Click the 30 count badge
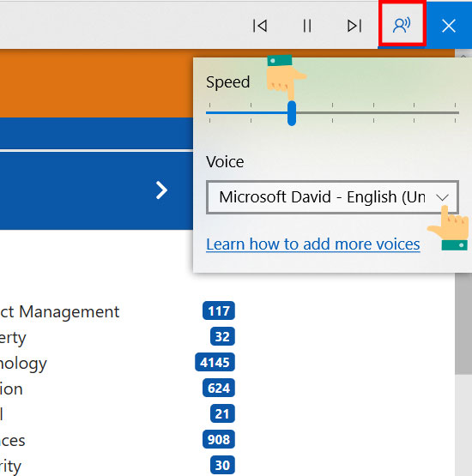 [x=222, y=465]
